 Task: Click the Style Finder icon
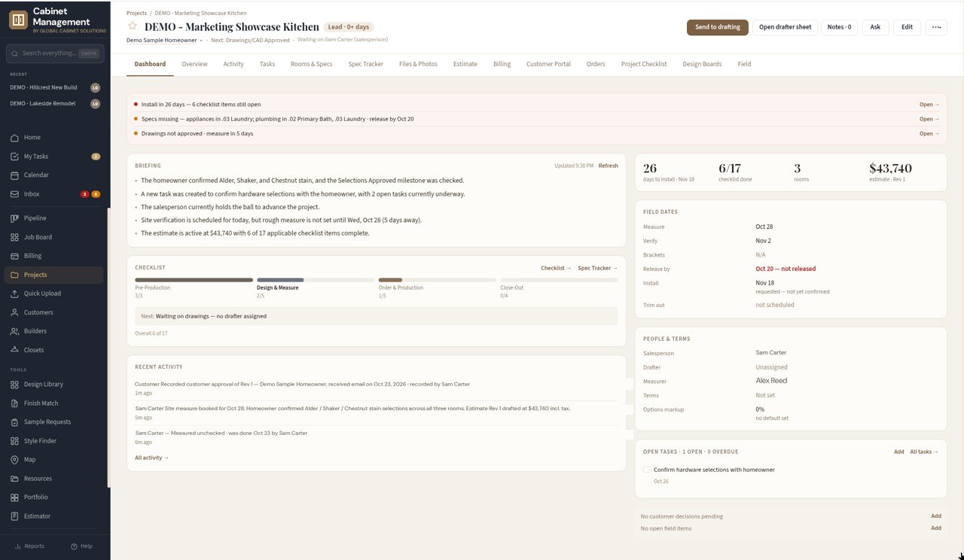click(15, 441)
